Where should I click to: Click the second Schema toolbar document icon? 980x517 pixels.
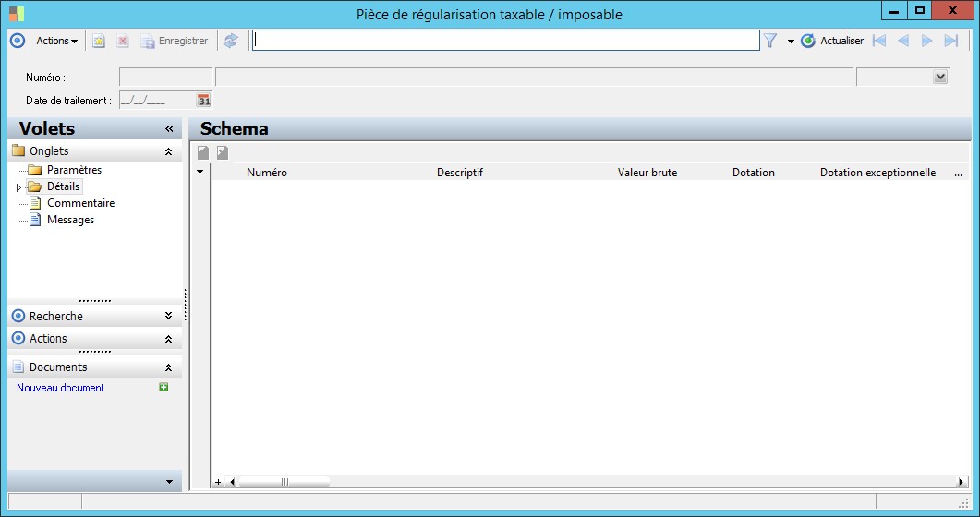tap(223, 152)
